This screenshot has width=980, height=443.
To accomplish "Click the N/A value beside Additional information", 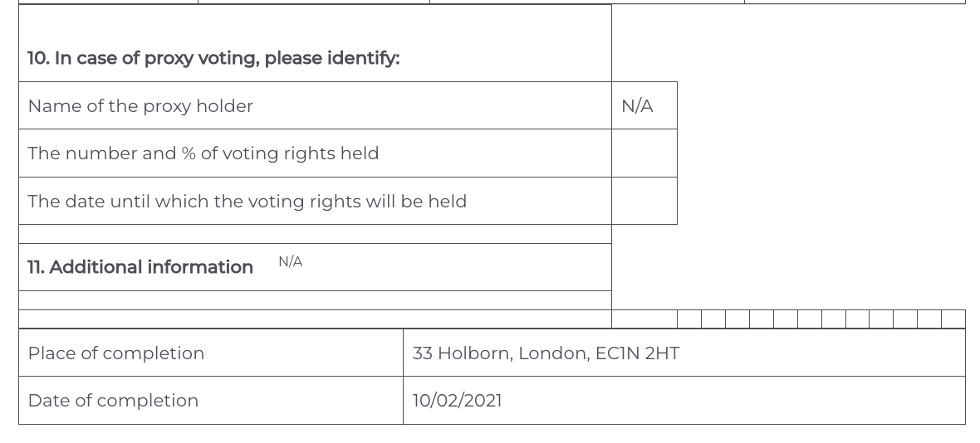I will pyautogui.click(x=290, y=262).
